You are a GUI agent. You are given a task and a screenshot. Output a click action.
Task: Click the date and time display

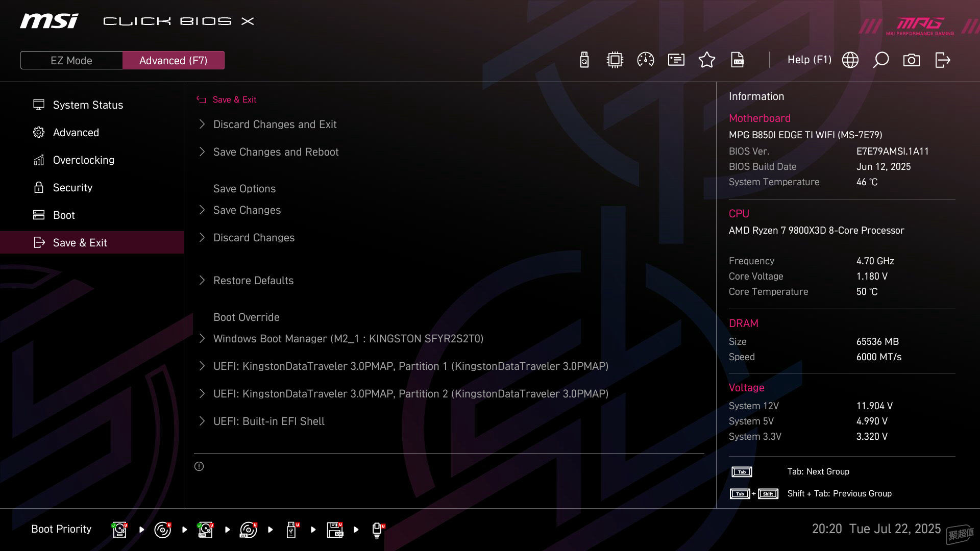point(876,529)
